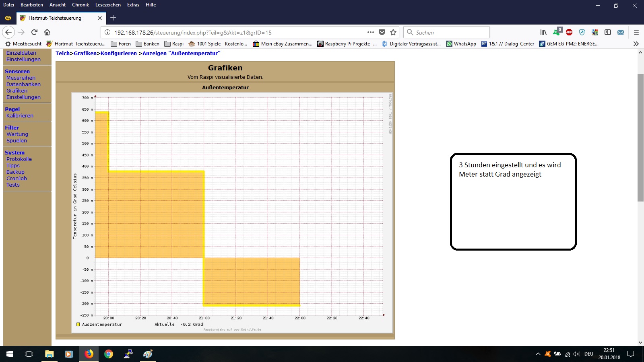Open the mail extension envelope icon
Screen dimensions: 644x362
click(x=621, y=32)
